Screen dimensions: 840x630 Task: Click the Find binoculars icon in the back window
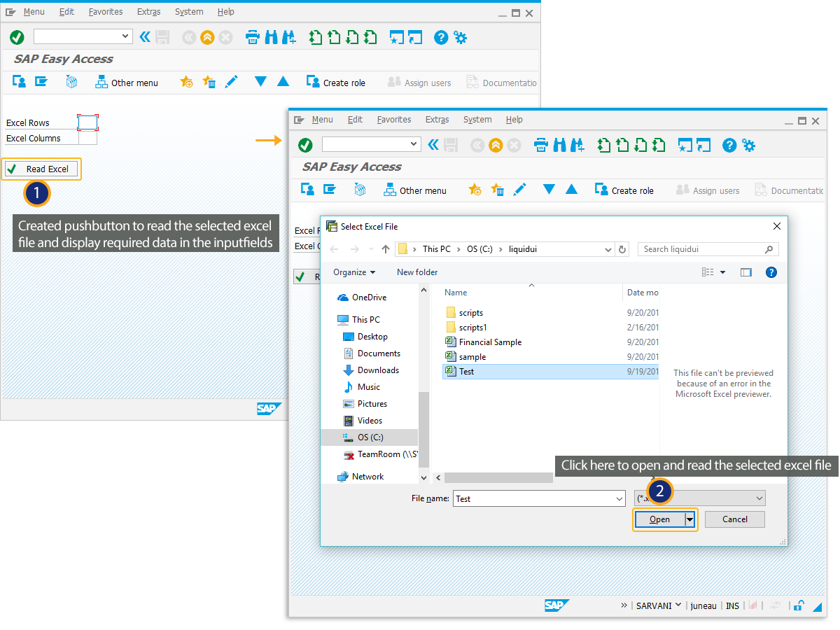tap(271, 37)
